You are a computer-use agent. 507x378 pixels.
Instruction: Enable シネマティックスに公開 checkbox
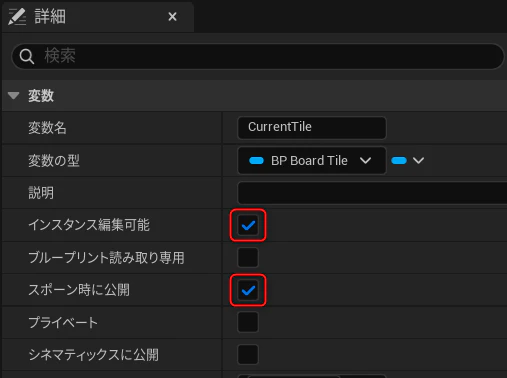pos(248,354)
